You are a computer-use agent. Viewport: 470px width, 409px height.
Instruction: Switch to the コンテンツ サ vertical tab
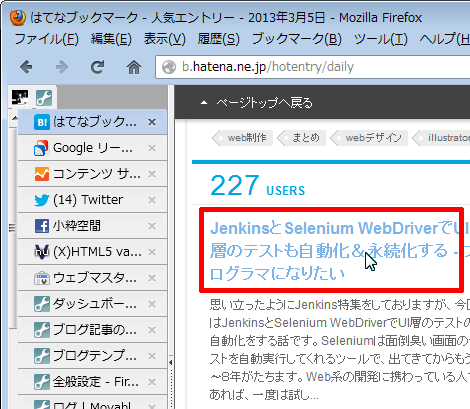(92, 174)
